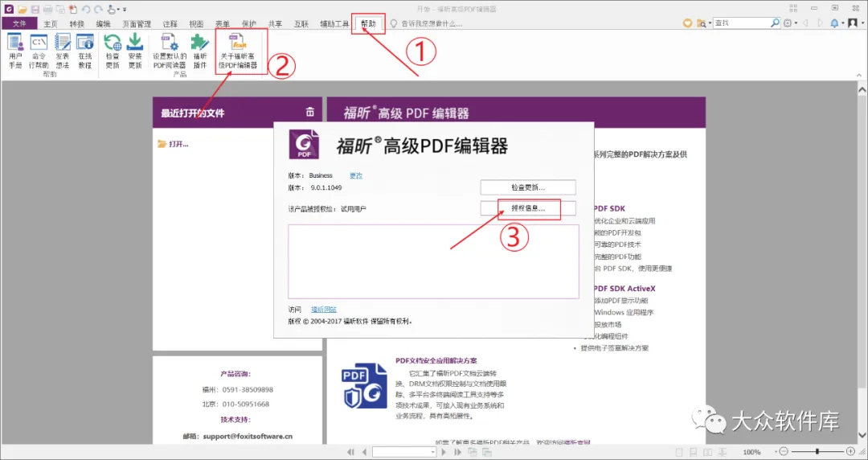
Task: Click the scroll up arrow of vertical scrollbar
Action: pos(862,89)
